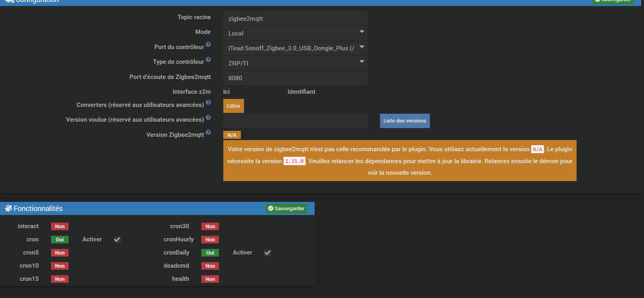Image resolution: width=644 pixels, height=298 pixels.
Task: Click the N/A Version Zigbee2mqtt badge
Action: click(232, 135)
